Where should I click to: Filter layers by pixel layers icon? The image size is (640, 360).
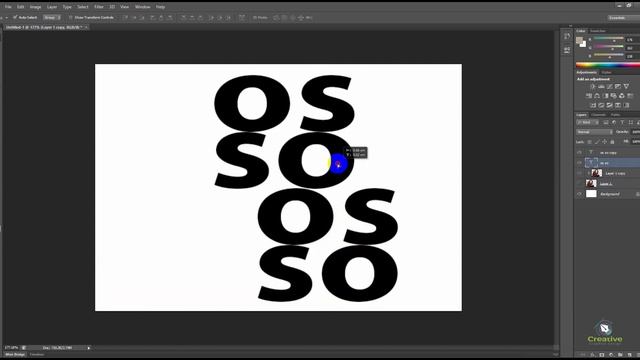pyautogui.click(x=606, y=122)
